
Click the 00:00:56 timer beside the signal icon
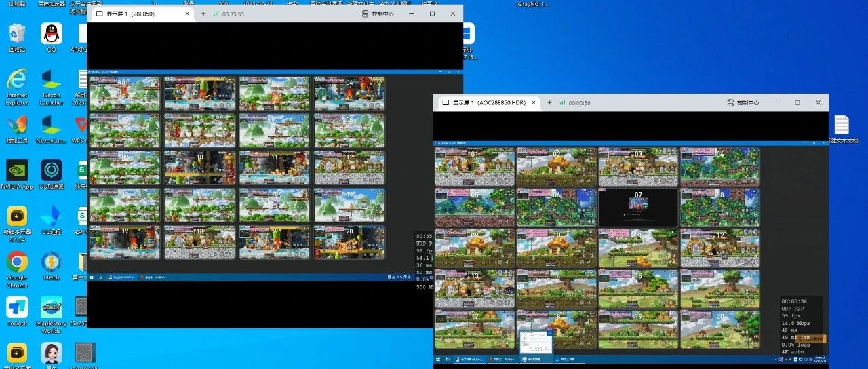click(579, 102)
